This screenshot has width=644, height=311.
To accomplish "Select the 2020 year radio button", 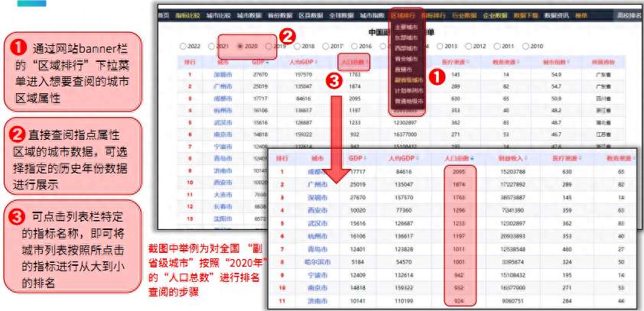I will (242, 46).
